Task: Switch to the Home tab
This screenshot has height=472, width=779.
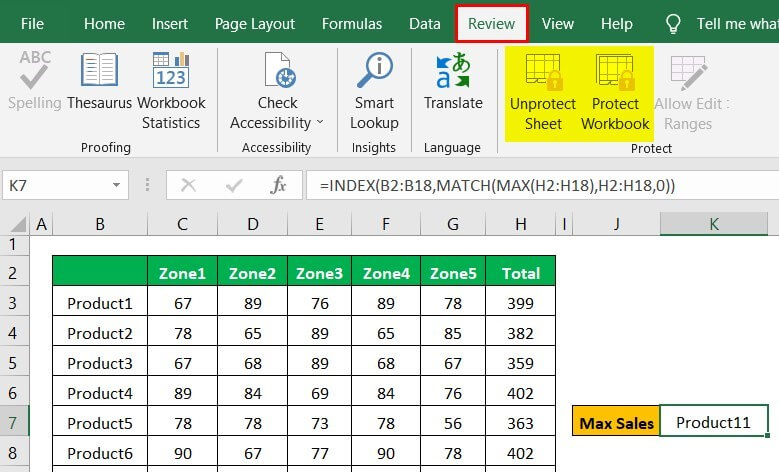Action: pos(104,24)
